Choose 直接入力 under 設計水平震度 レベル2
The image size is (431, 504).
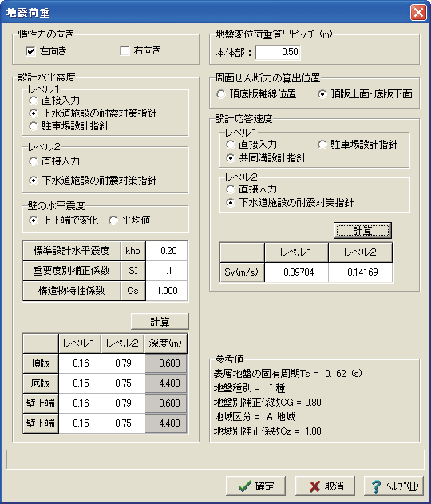34,161
